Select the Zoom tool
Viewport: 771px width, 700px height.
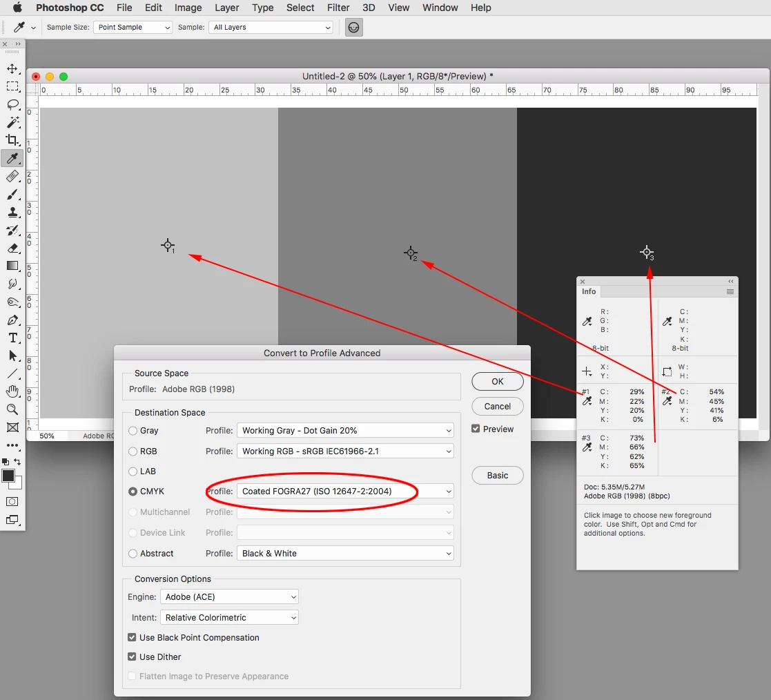coord(12,409)
